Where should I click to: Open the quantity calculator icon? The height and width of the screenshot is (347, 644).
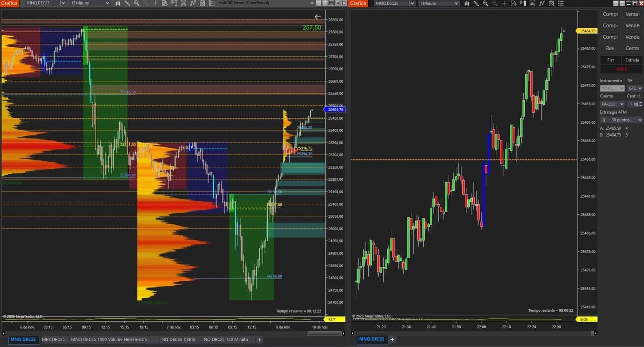click(636, 104)
